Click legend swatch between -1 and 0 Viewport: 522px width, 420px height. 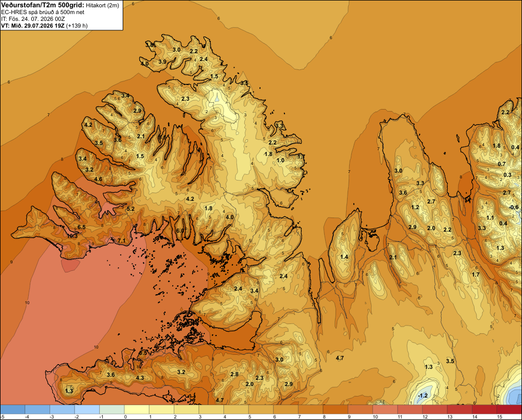[x=112, y=409]
